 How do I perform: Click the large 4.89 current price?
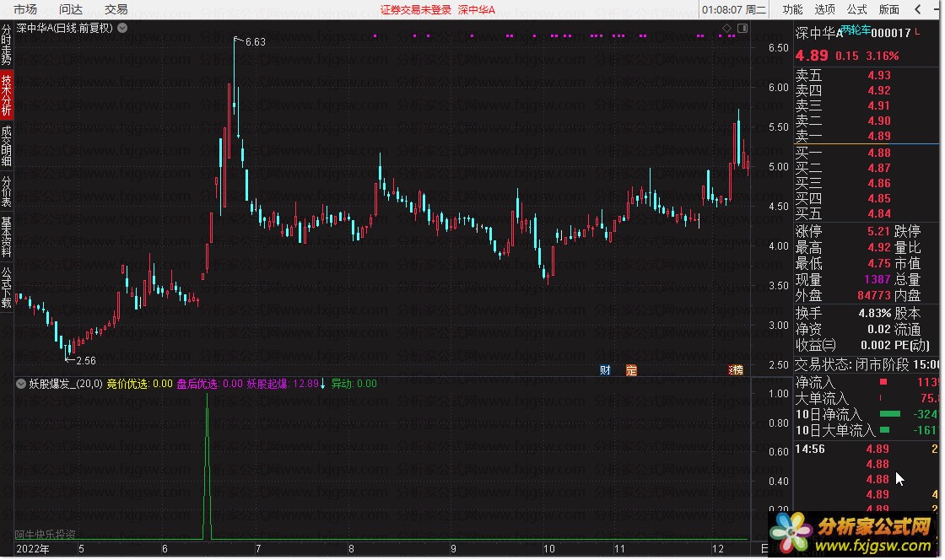(x=811, y=56)
